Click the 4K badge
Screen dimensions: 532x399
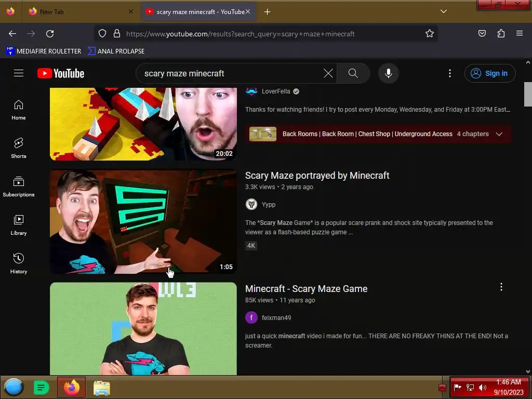251,246
